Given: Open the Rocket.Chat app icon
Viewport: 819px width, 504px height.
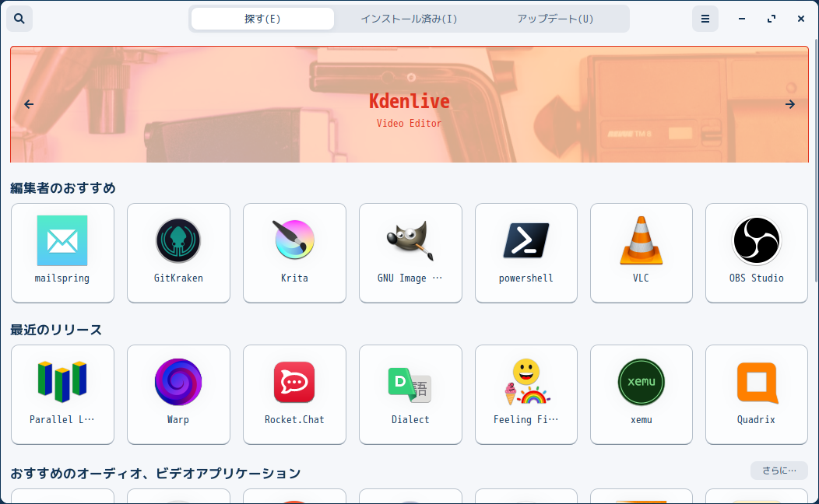Looking at the screenshot, I should pyautogui.click(x=294, y=382).
